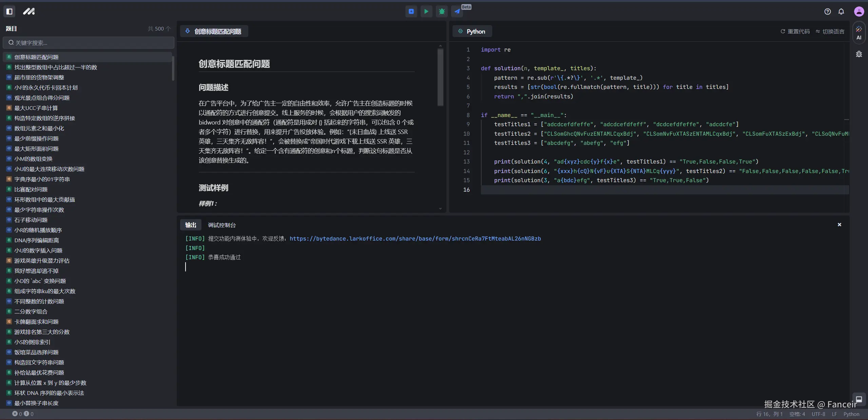Toggle the bottom panel layout icon

pos(859,399)
